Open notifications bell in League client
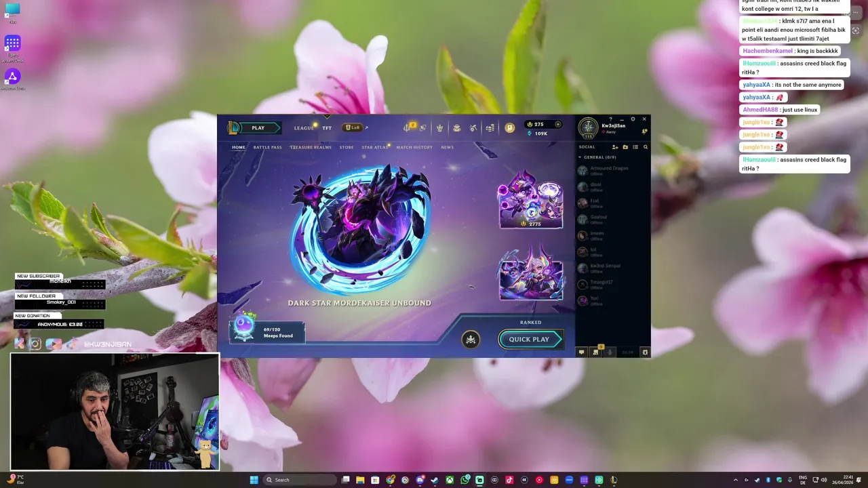The width and height of the screenshot is (868, 488). (644, 131)
